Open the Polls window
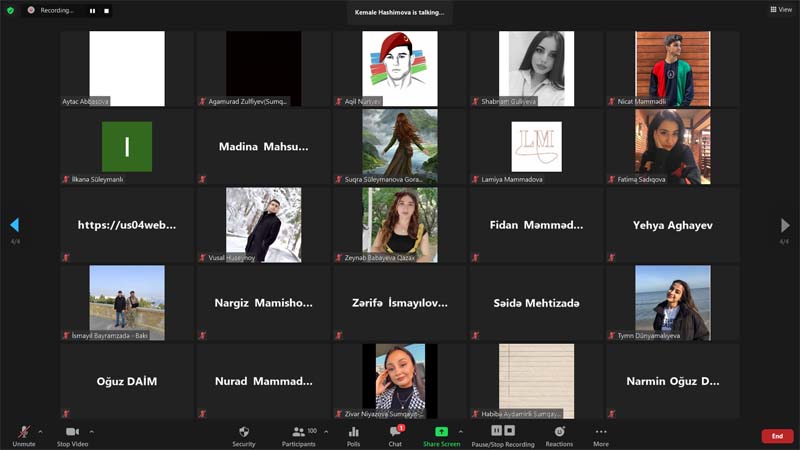This screenshot has height=450, width=800. (353, 435)
